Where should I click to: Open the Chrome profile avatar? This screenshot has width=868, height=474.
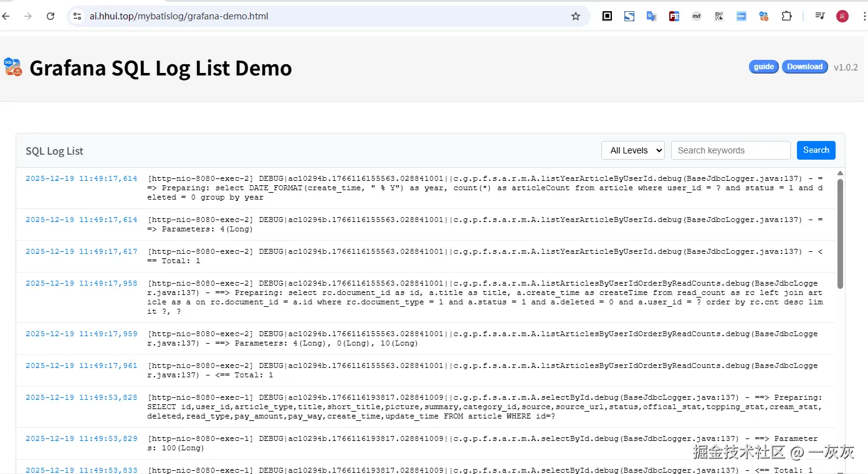842,16
